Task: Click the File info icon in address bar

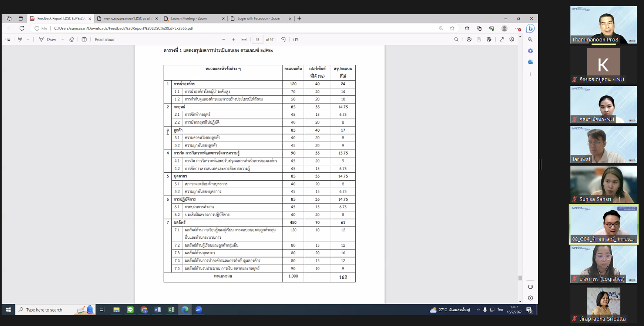Action: (x=41, y=28)
